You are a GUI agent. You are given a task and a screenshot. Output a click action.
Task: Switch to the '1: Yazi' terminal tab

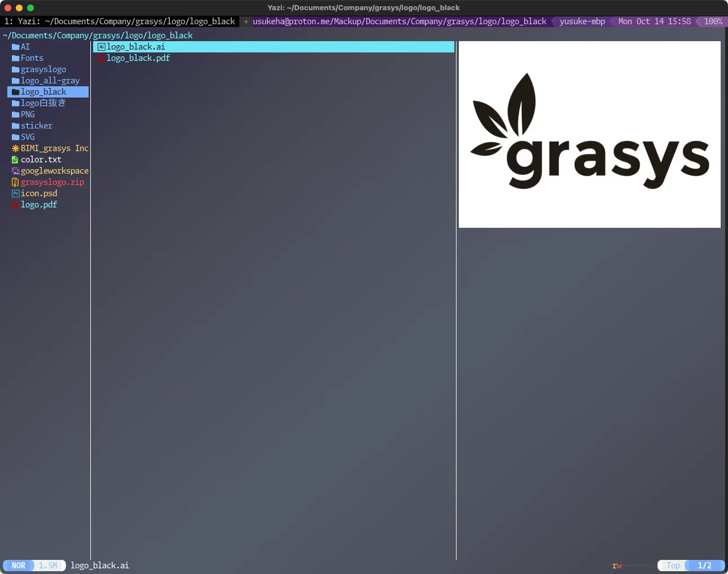point(120,21)
